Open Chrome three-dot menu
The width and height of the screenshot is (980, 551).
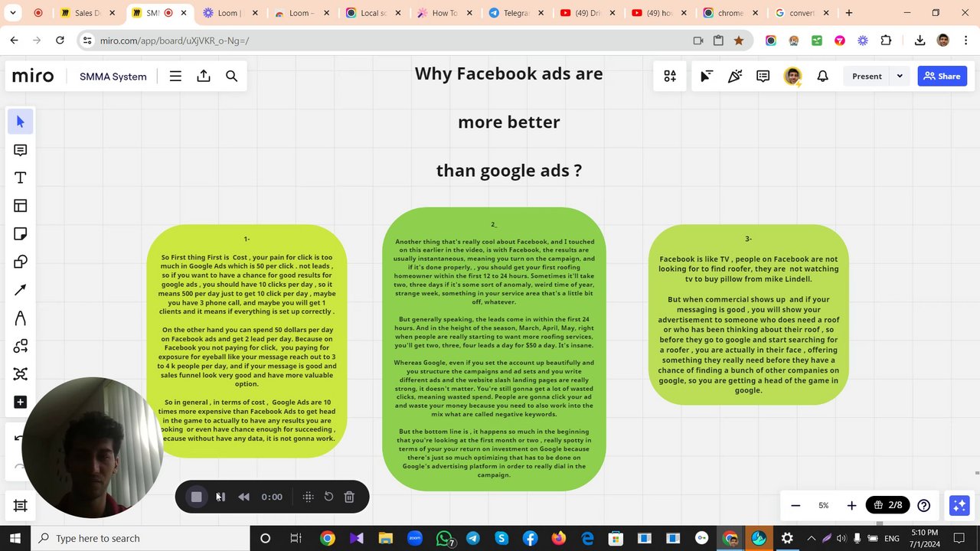point(966,41)
